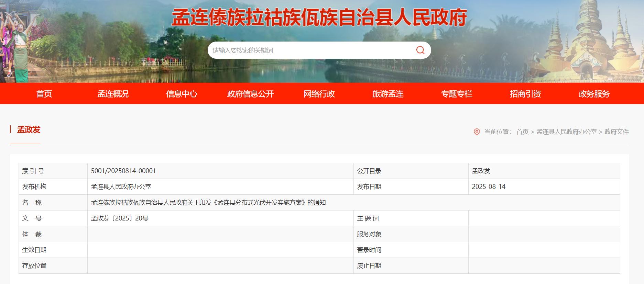The width and height of the screenshot is (644, 284).
Task: Type in the keyword search field
Action: [309, 50]
